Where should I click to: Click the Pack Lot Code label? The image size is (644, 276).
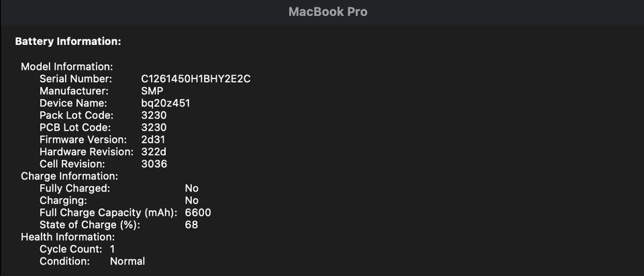pos(75,115)
